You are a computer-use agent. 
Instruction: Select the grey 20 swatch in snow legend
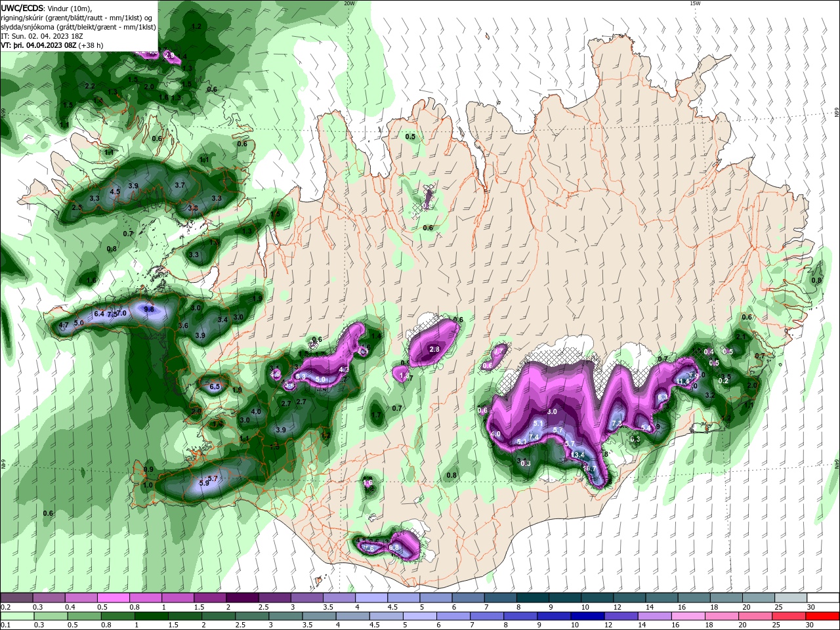(x=759, y=598)
